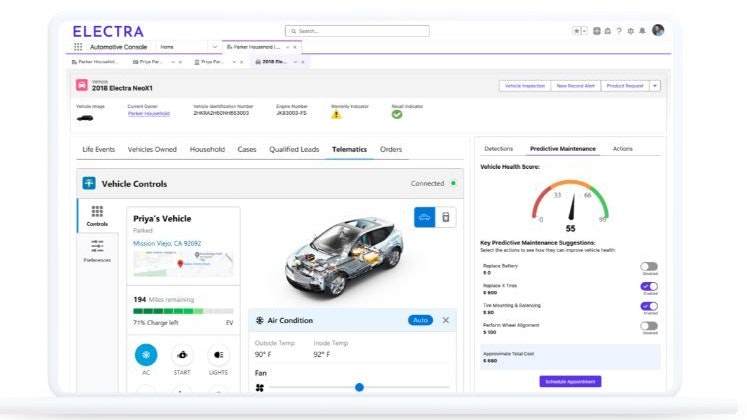Click the Vehicle Controls header icon
The width and height of the screenshot is (747, 420).
89,183
